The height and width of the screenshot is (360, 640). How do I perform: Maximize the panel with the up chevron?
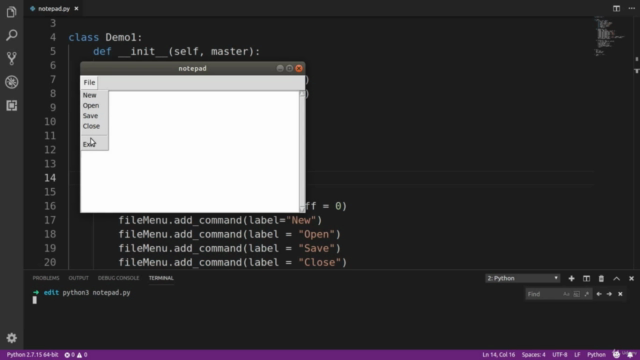click(x=616, y=278)
